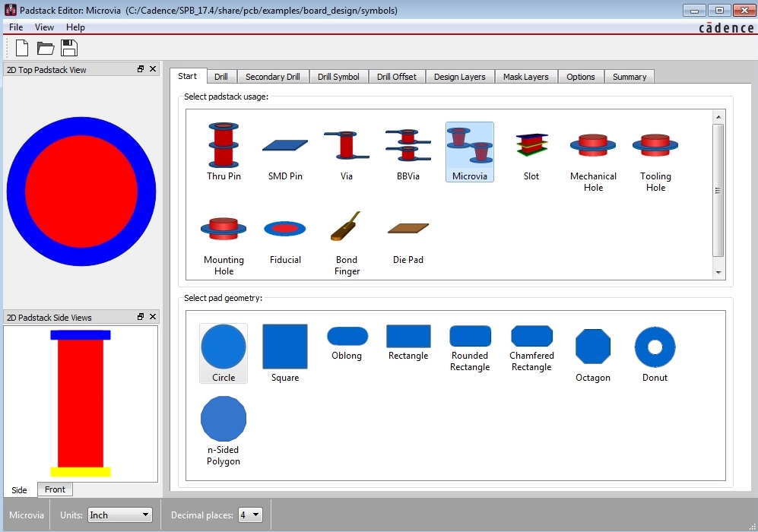Select the Microvia padstack usage

tap(469, 152)
